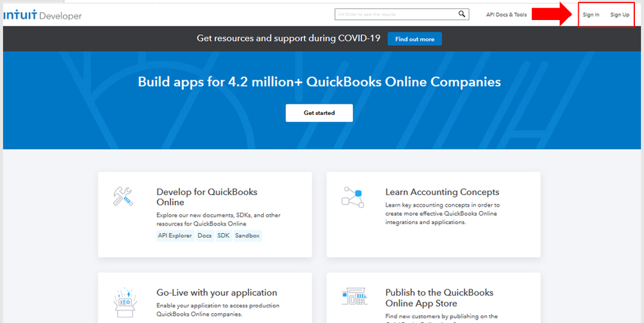Open Develop for QuickBooks Online heading
This screenshot has width=644, height=323.
[207, 197]
